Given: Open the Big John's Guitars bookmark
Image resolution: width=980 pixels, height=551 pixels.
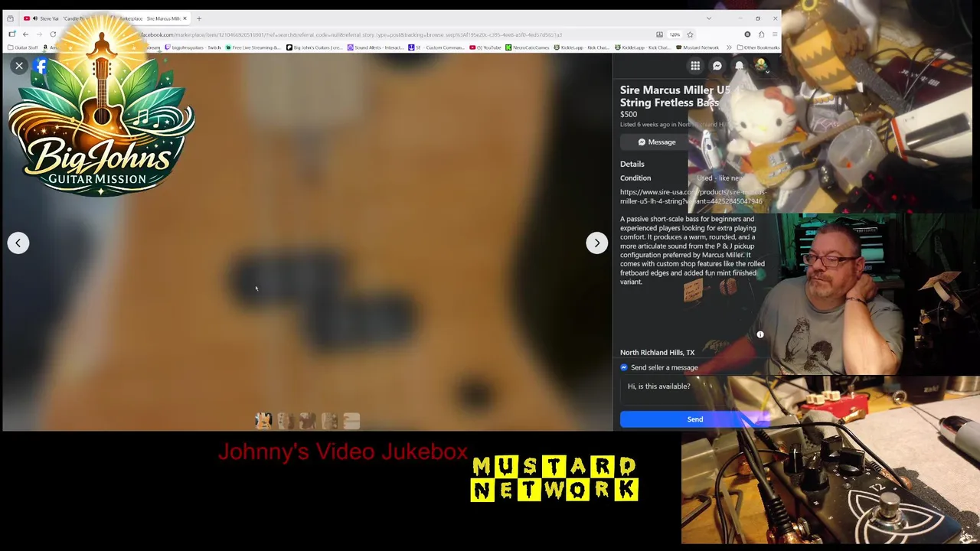Looking at the screenshot, I should click(315, 47).
